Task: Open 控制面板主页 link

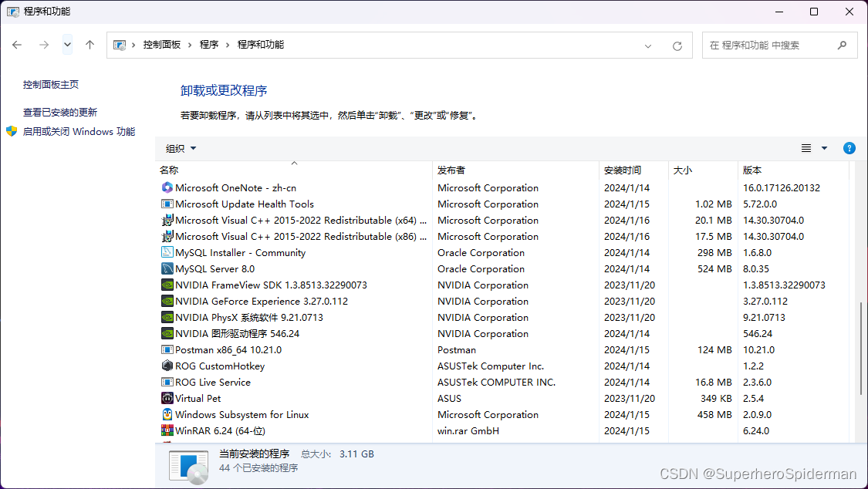Action: coord(50,85)
